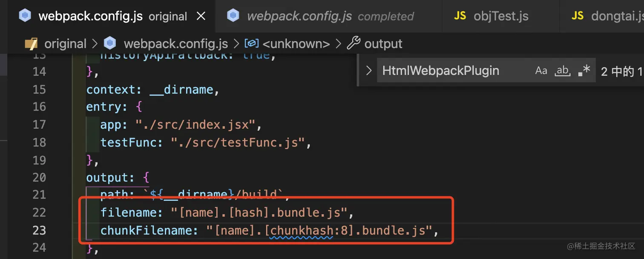The image size is (644, 259).
Task: Toggle Use Regular Expression in find widget
Action: [x=584, y=71]
